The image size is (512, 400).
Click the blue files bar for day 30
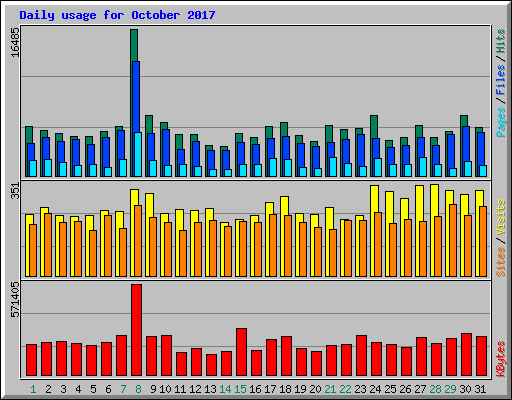(x=466, y=144)
